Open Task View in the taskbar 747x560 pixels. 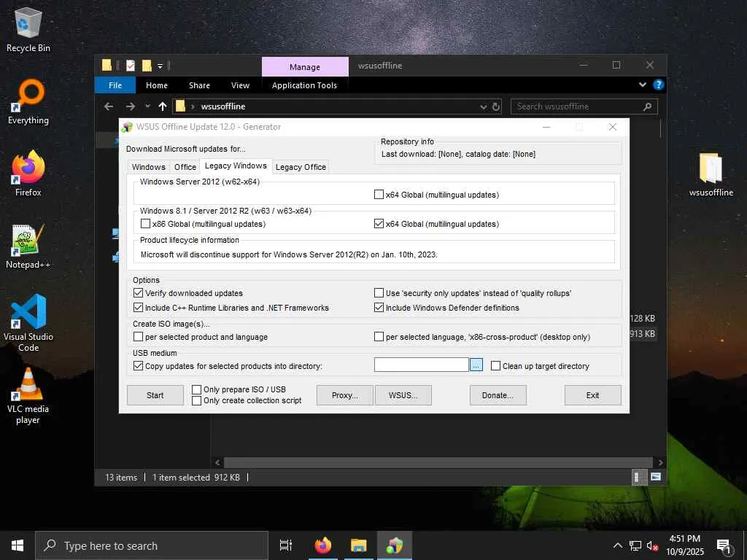coord(286,545)
